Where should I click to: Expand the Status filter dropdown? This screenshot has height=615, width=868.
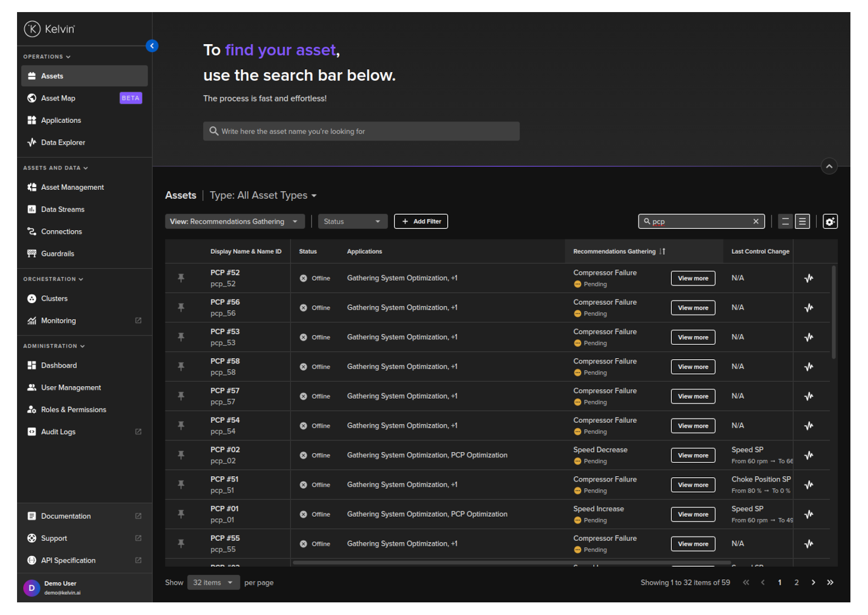click(x=352, y=222)
